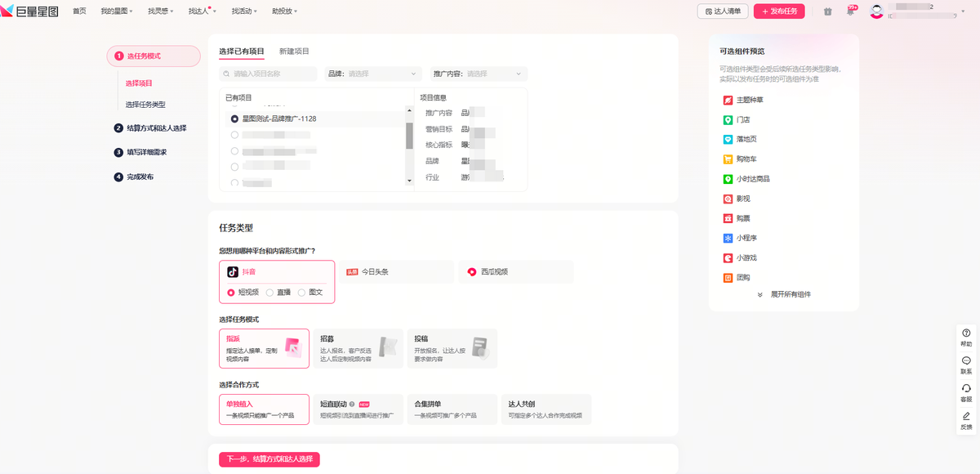Click the project list scrollbar down arrow

(x=409, y=180)
